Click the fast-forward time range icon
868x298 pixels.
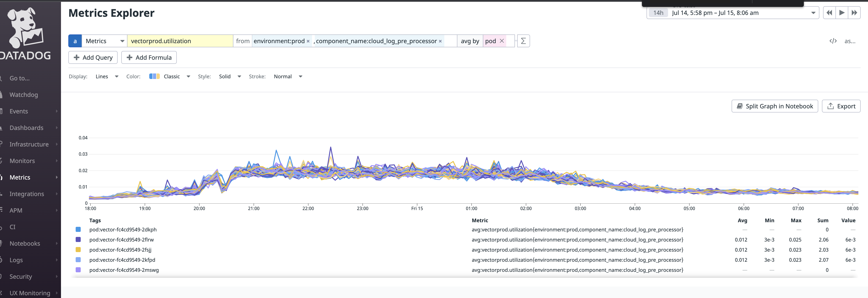(x=854, y=13)
